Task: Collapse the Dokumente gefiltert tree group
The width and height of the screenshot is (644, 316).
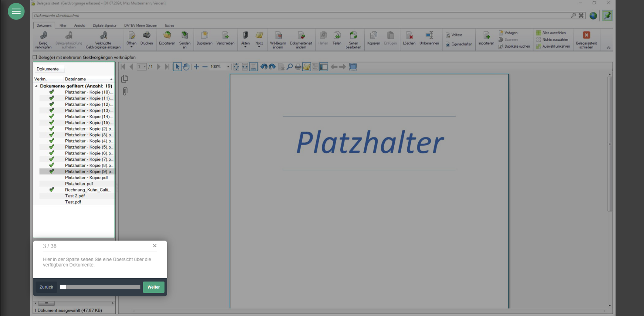Action: pos(36,86)
